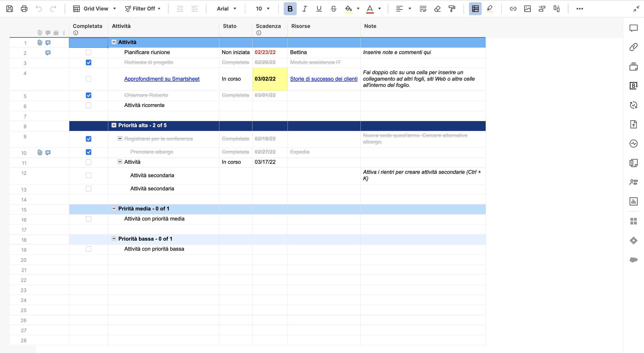The image size is (644, 353).
Task: Open Conversations panel in right sidebar
Action: point(633,28)
